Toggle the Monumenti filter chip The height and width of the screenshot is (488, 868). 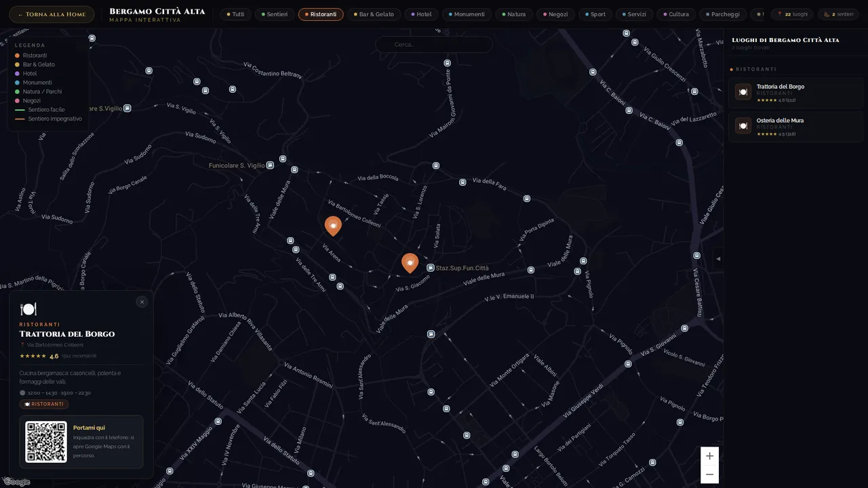click(467, 14)
